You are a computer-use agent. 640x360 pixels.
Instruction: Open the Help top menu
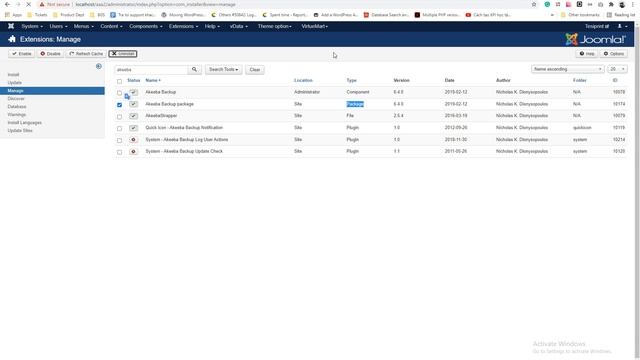point(212,26)
